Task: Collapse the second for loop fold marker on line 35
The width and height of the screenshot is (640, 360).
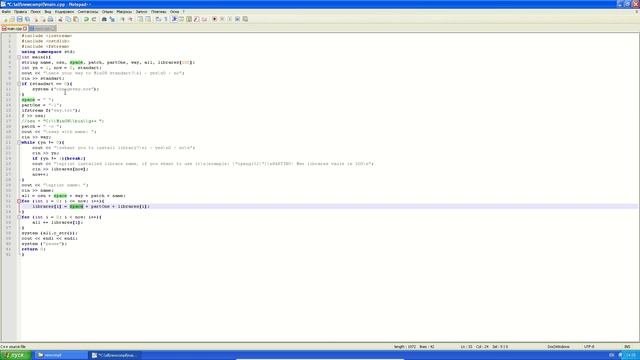Action: (x=19, y=217)
